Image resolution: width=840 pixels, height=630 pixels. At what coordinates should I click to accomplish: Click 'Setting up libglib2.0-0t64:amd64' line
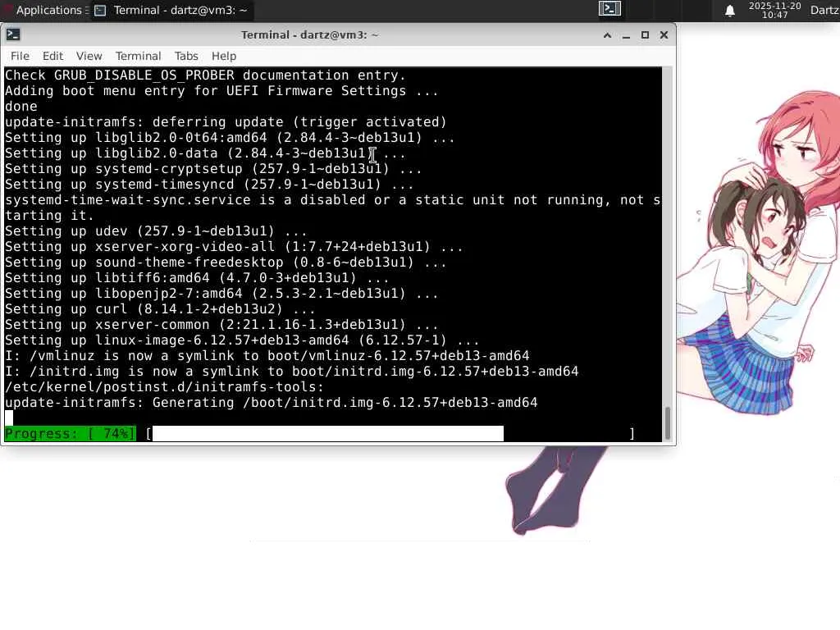point(230,137)
